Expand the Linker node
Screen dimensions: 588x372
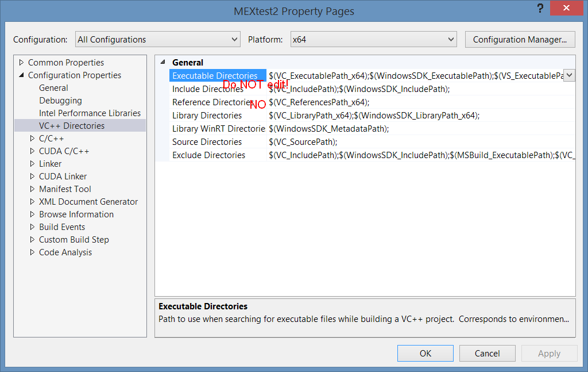pos(32,164)
